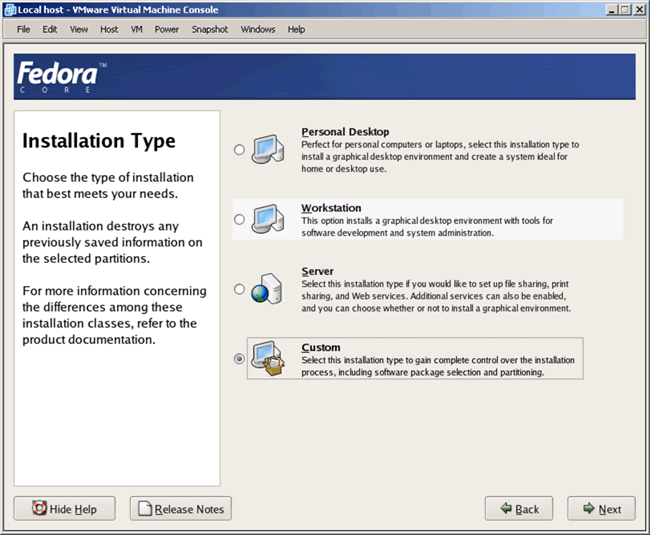Pick the Custom installation radio button
Screen dimensions: 650x535
click(238, 359)
